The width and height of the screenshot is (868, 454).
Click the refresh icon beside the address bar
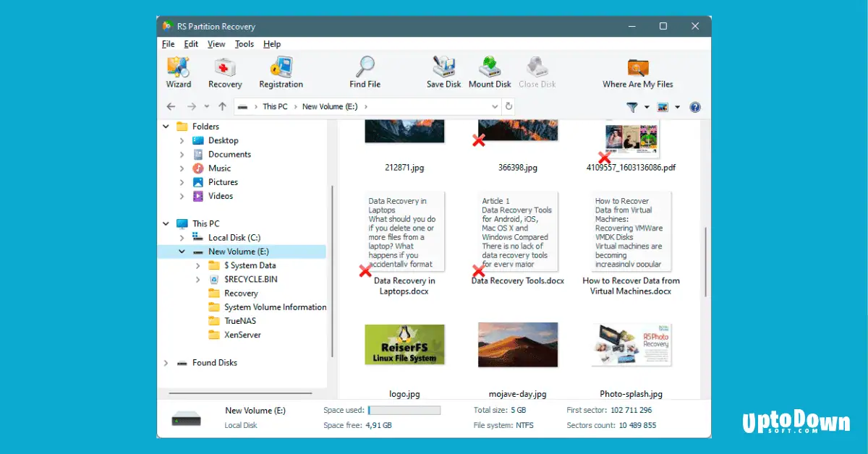(509, 106)
